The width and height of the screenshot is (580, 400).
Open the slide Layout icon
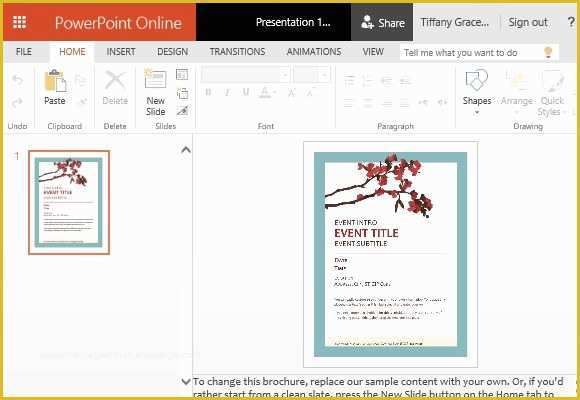182,75
